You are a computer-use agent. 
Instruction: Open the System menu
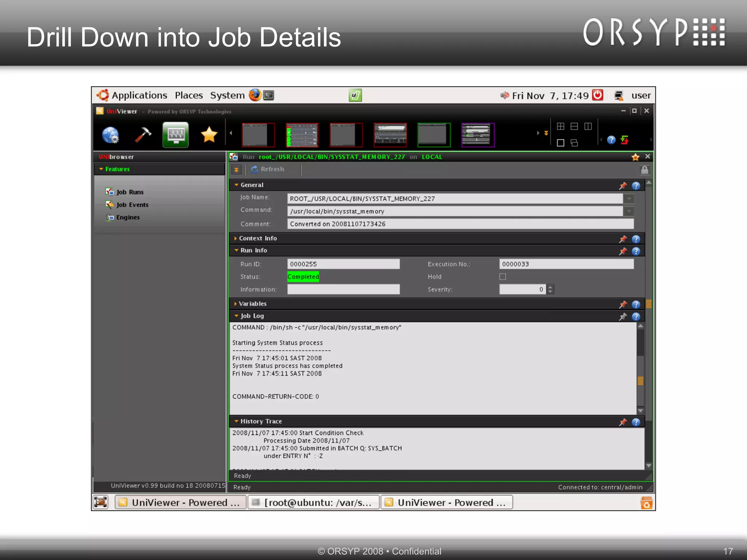coord(227,95)
